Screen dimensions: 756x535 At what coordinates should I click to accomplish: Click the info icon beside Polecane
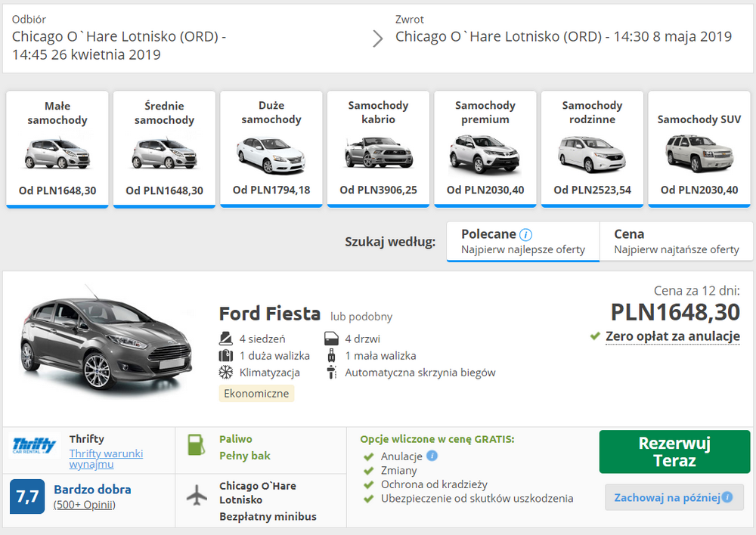point(526,234)
